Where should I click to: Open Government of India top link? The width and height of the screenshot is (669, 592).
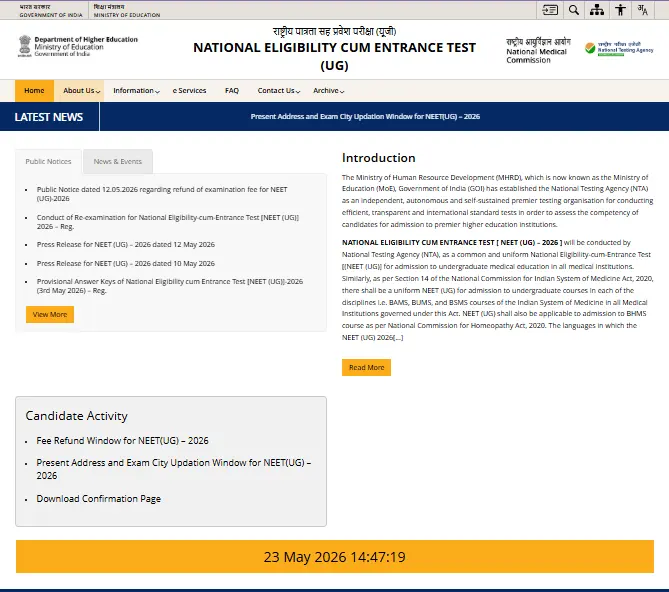(51, 11)
